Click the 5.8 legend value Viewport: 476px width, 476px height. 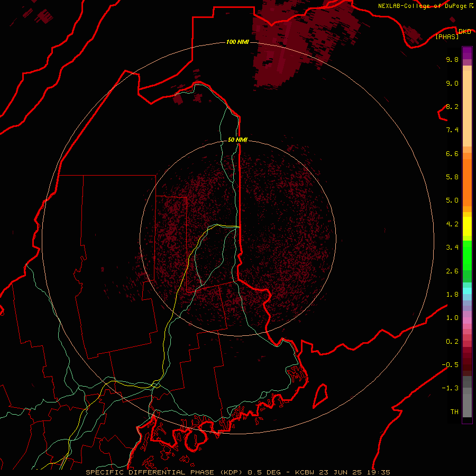point(452,177)
